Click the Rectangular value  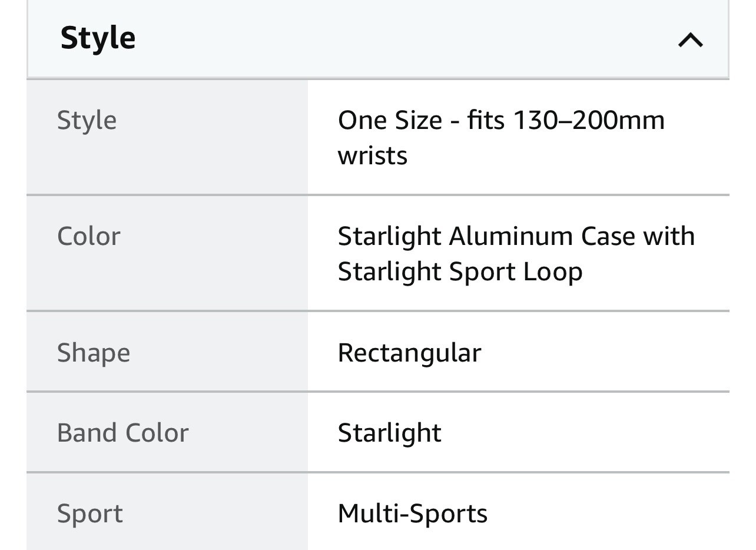click(x=409, y=353)
